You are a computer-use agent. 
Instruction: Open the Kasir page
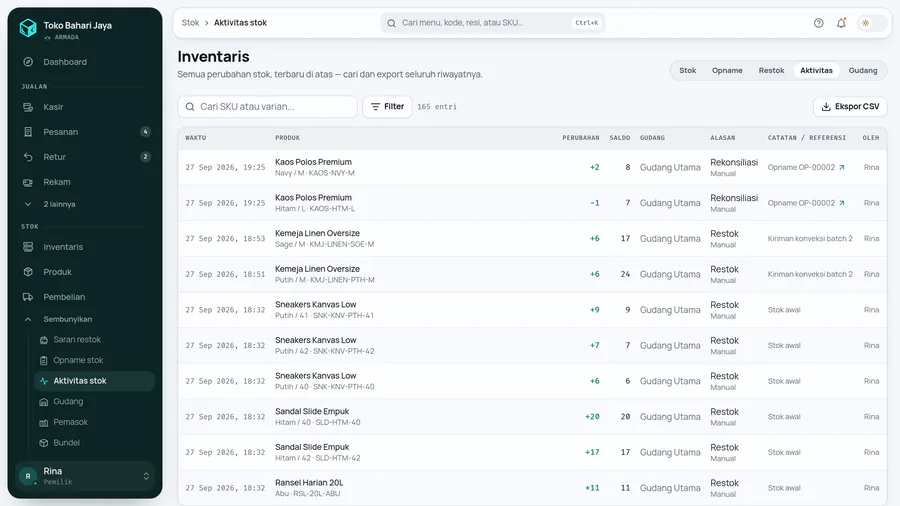85,107
